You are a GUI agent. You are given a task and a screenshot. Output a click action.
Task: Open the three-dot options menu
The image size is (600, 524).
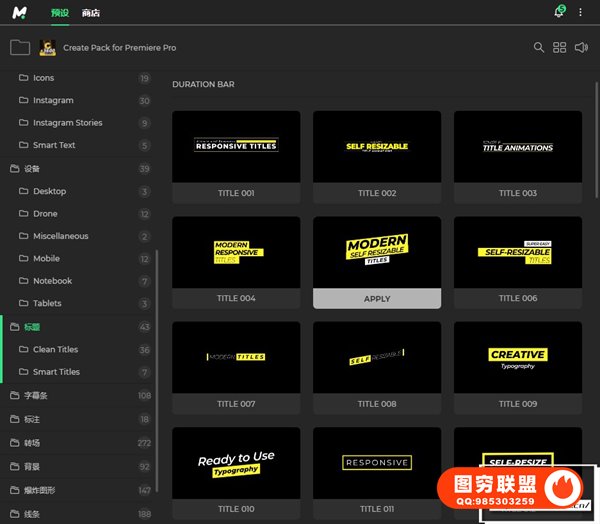[580, 12]
